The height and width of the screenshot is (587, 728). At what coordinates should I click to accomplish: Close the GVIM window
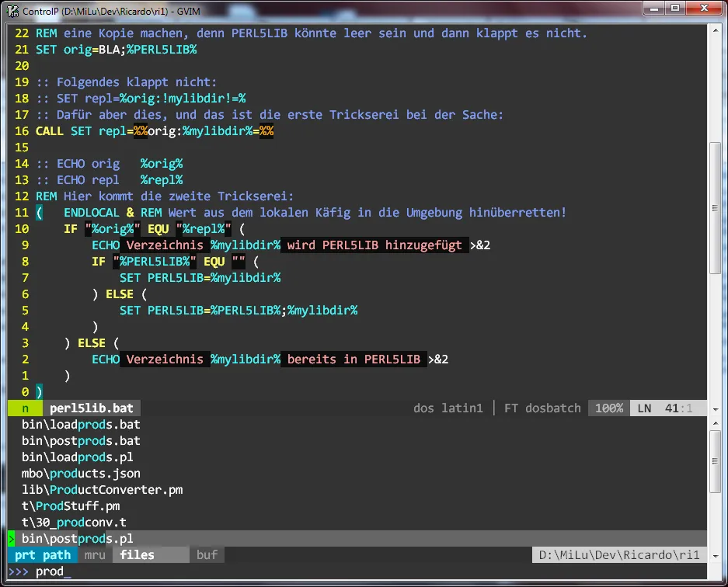[704, 8]
